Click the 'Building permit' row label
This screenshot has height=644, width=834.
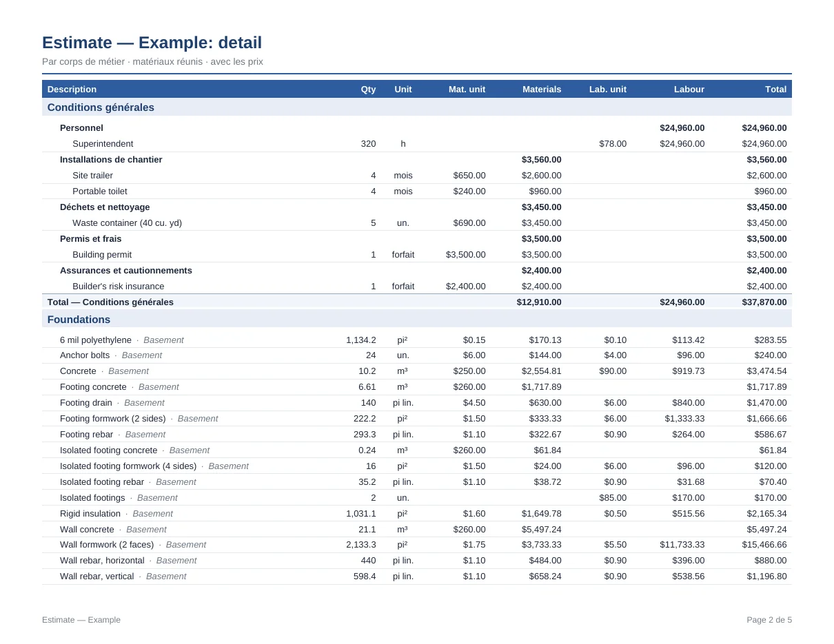point(102,255)
